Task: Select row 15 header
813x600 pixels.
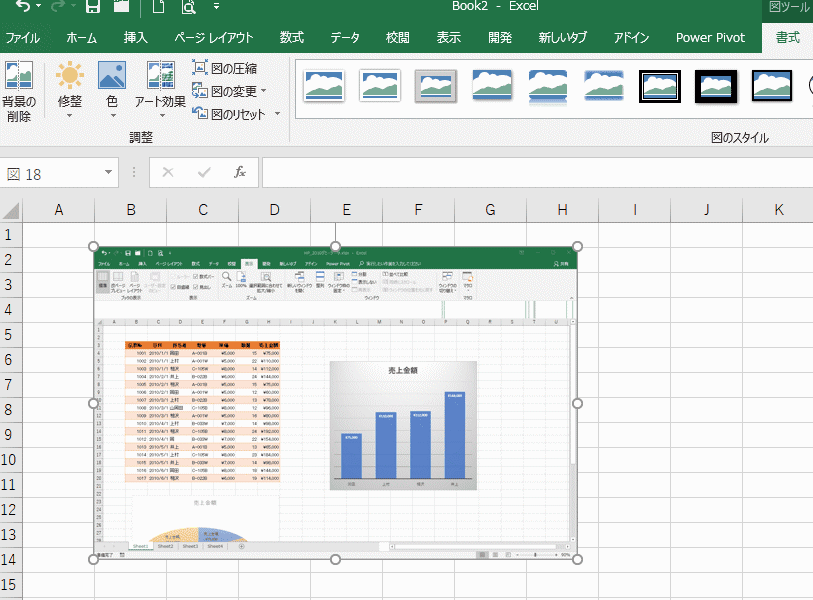Action: click(11, 585)
